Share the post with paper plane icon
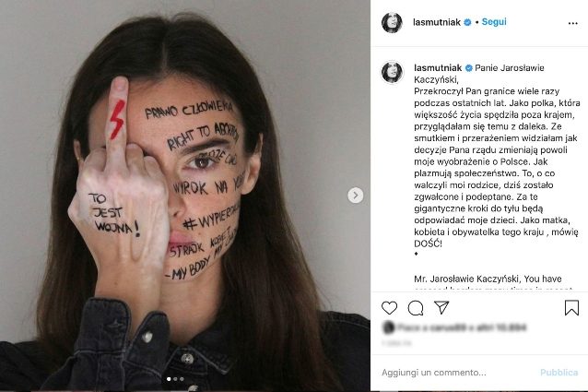Viewport: 588px width, 392px height. [x=441, y=307]
